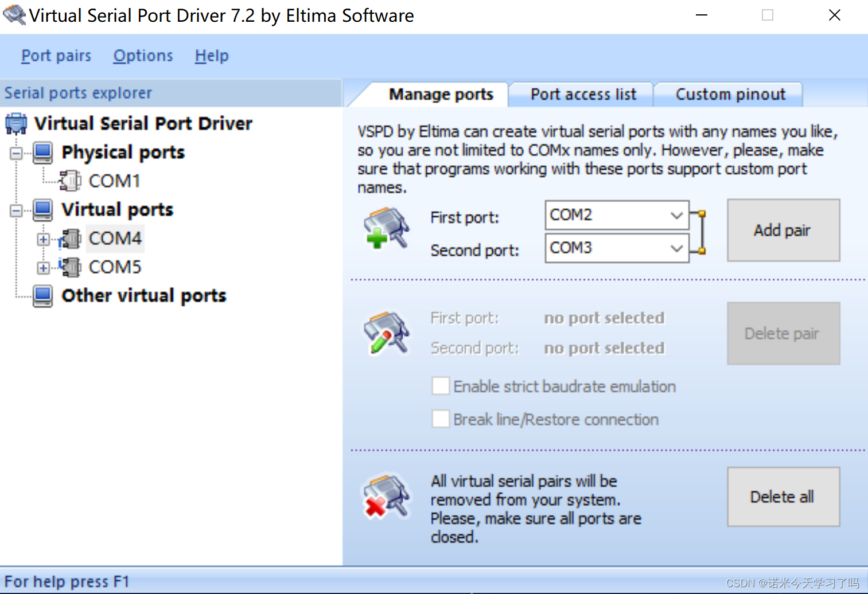
Task: Click the Delete all button
Action: click(x=783, y=497)
